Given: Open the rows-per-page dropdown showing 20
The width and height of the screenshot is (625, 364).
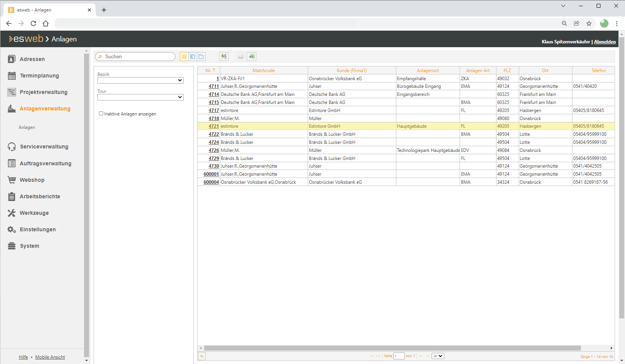Looking at the screenshot, I should coord(438,356).
